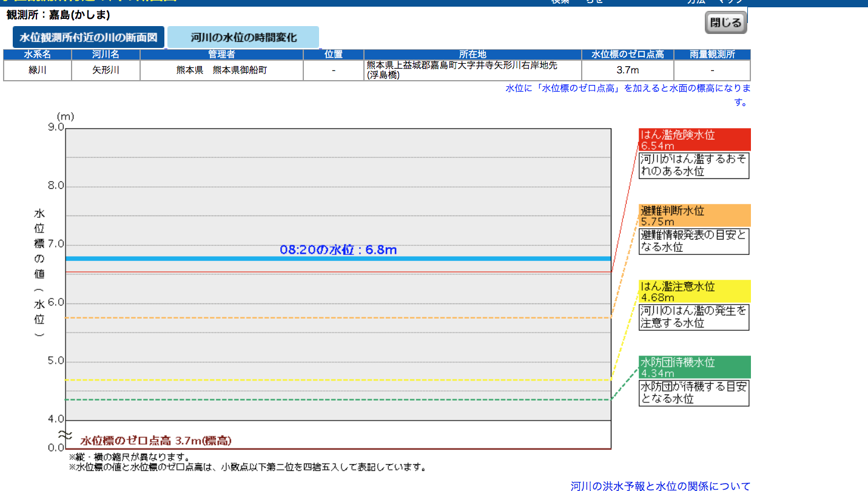
Task: Click the 08:20の水位 : 6.8m chart label
Action: [338, 249]
